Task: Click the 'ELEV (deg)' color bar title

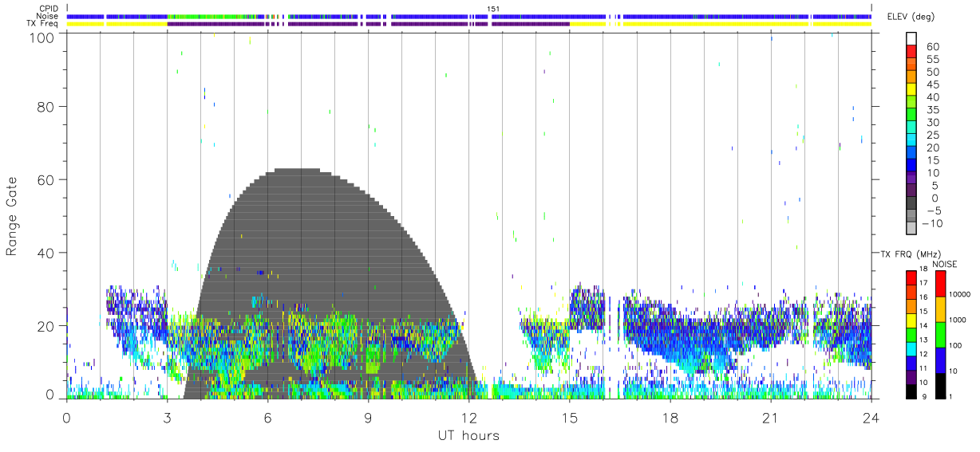Action: point(911,17)
